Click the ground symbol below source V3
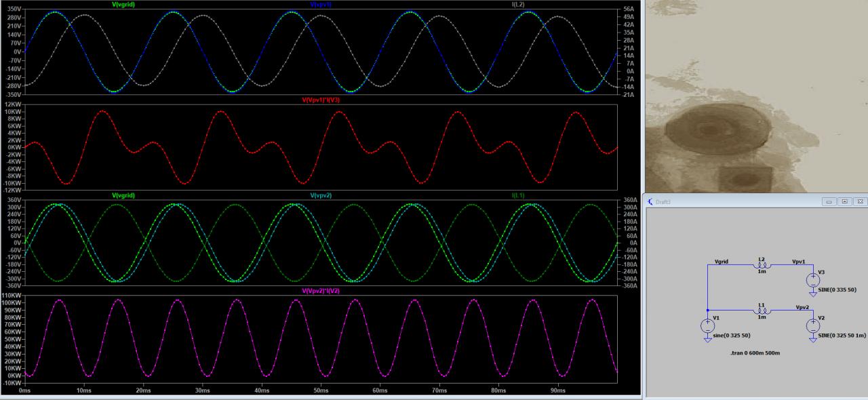Screen dimensions: 868x400 [813, 294]
